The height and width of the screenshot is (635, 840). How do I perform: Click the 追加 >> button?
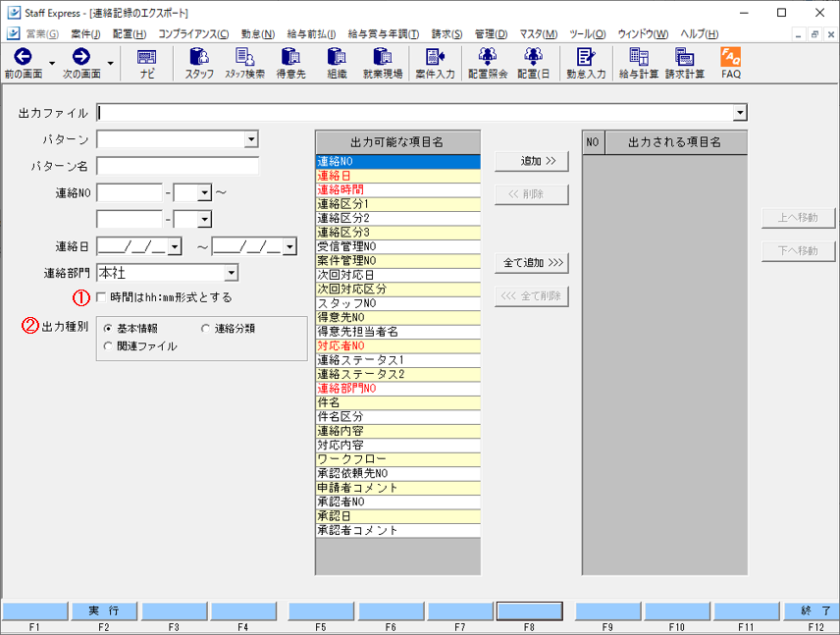tap(532, 161)
